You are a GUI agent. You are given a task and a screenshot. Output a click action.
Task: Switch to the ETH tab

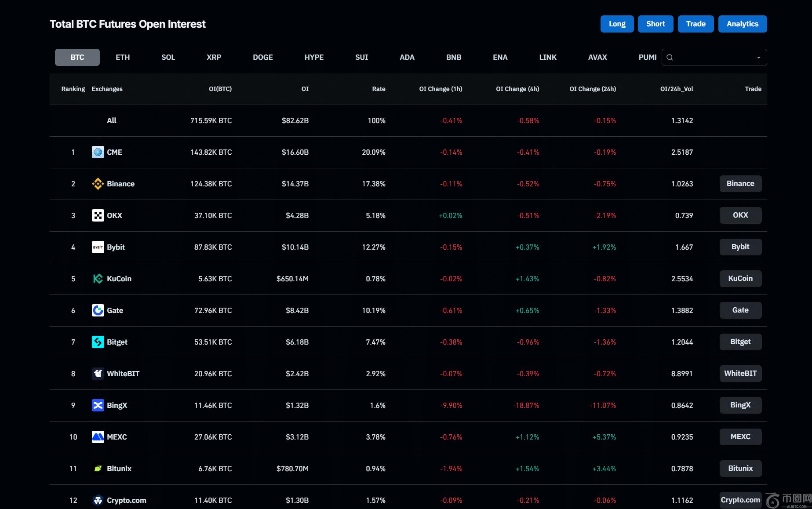pyautogui.click(x=123, y=58)
